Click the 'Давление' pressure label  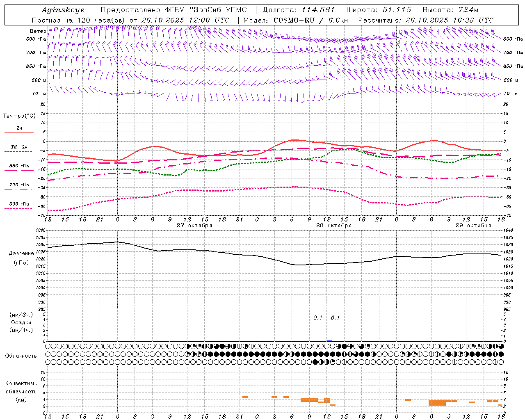click(x=21, y=253)
